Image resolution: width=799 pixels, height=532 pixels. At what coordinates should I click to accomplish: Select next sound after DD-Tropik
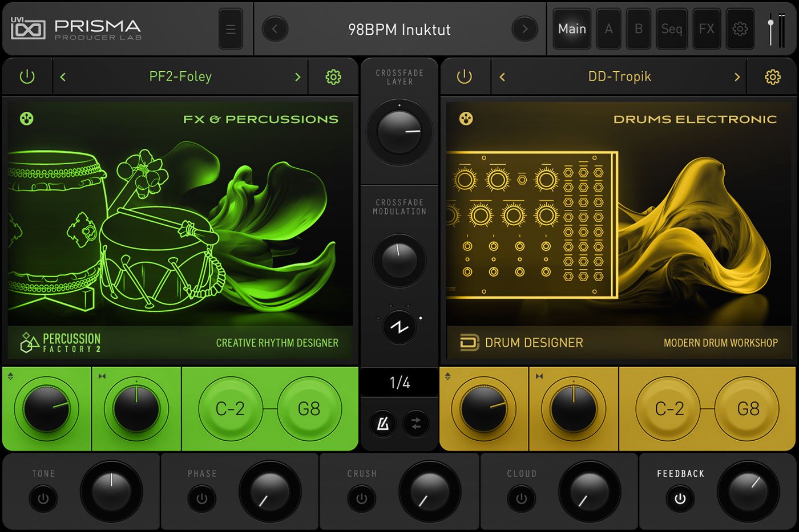point(737,77)
